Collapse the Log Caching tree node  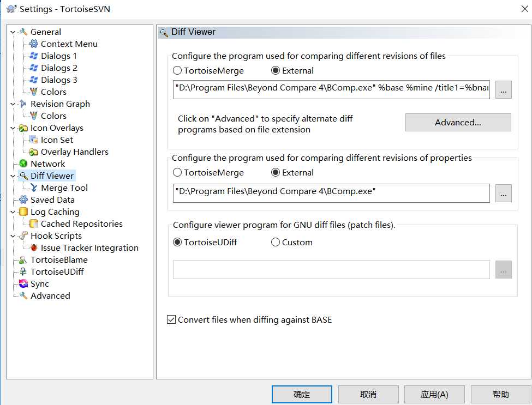[13, 212]
